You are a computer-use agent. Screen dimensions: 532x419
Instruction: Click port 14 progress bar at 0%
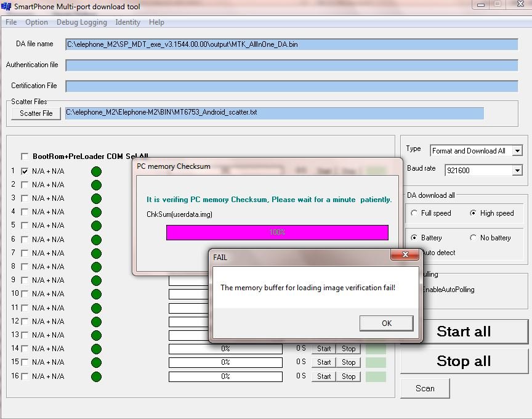[x=225, y=349]
